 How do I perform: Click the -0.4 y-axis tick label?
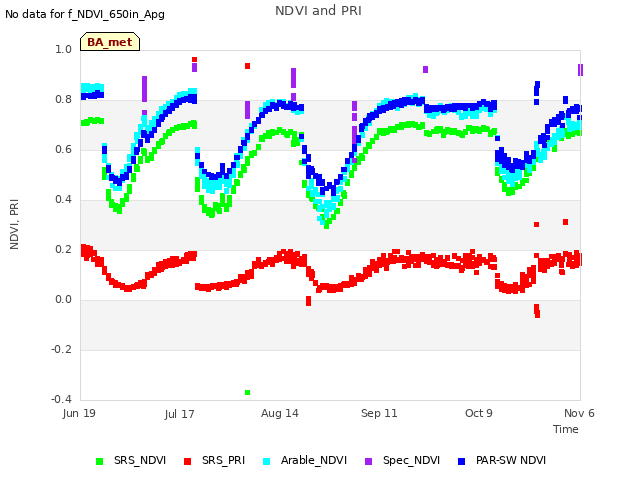[x=61, y=399]
